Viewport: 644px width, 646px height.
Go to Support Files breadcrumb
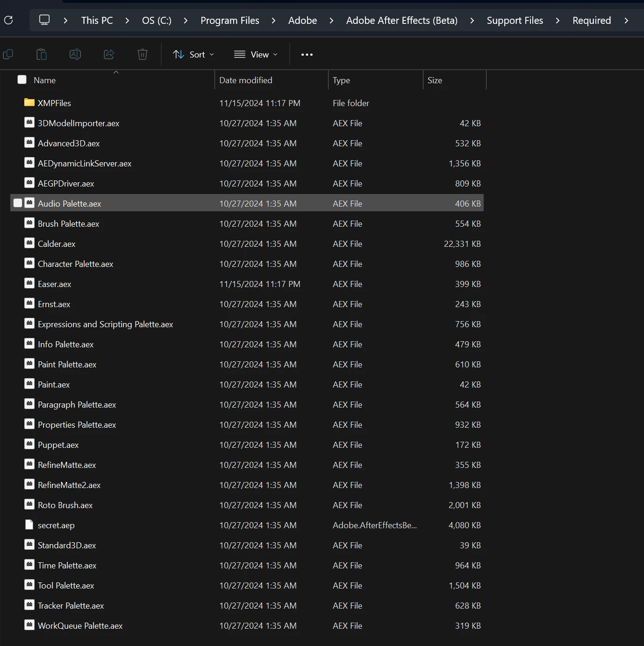point(515,21)
